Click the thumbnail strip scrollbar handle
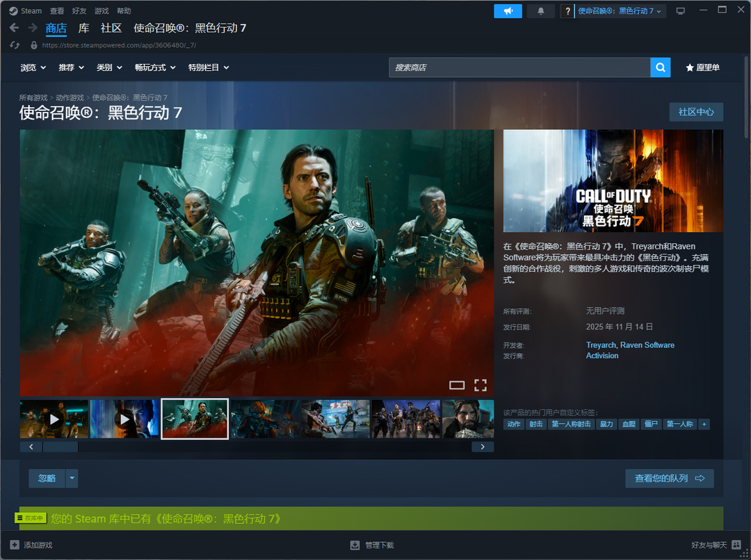The width and height of the screenshot is (751, 560). (60, 447)
